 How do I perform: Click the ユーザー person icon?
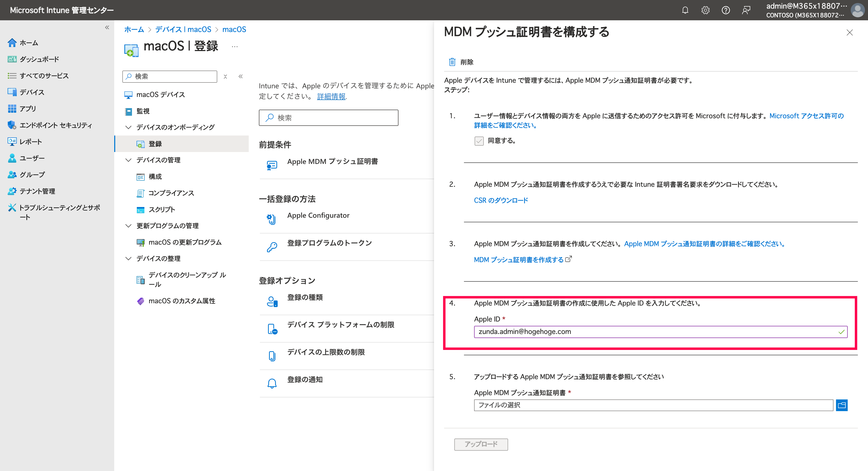[x=12, y=158]
